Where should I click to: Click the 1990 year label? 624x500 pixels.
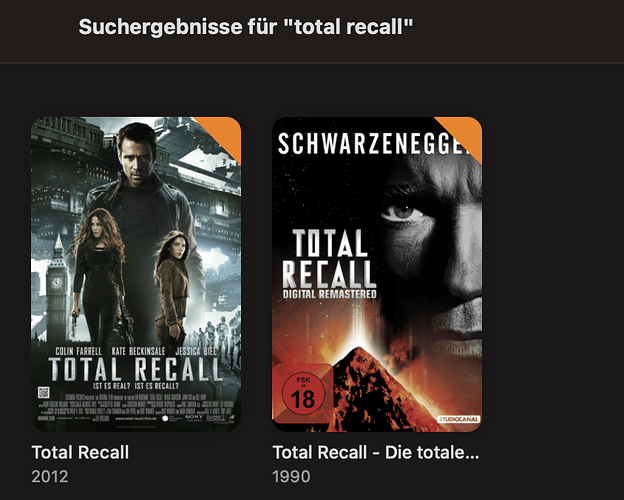pyautogui.click(x=291, y=477)
